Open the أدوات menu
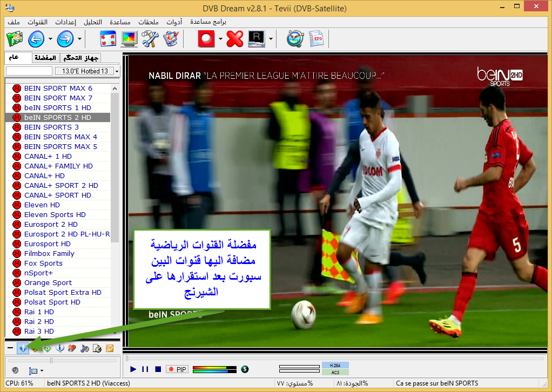The image size is (552, 392). [x=174, y=22]
